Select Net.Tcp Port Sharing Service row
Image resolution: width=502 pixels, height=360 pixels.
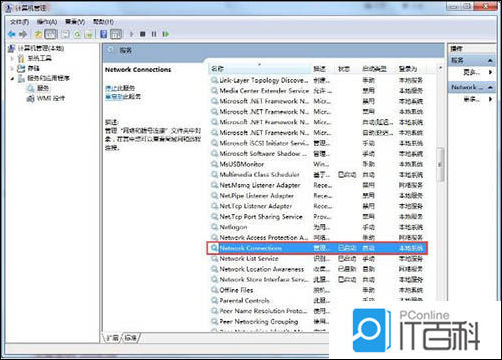click(316, 216)
